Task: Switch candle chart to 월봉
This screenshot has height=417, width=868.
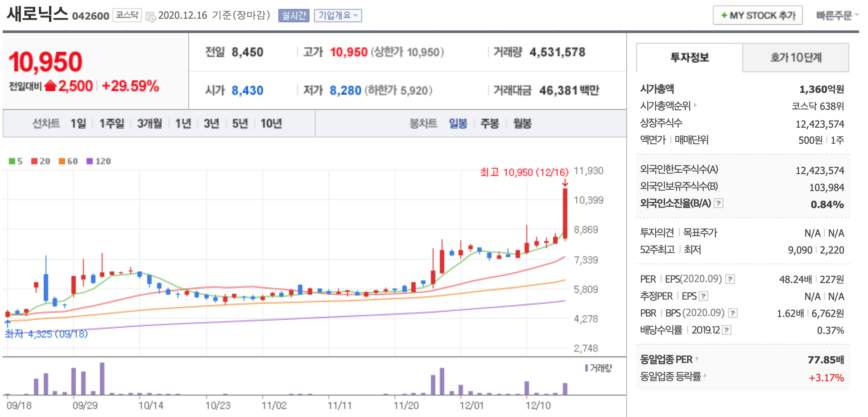Action: pyautogui.click(x=522, y=124)
